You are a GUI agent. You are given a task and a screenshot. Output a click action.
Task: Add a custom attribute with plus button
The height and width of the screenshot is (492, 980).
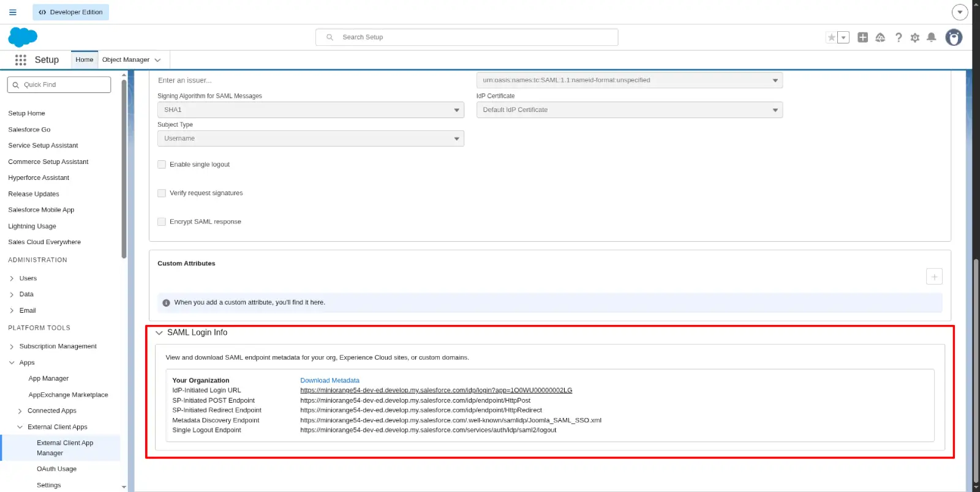[x=934, y=277]
